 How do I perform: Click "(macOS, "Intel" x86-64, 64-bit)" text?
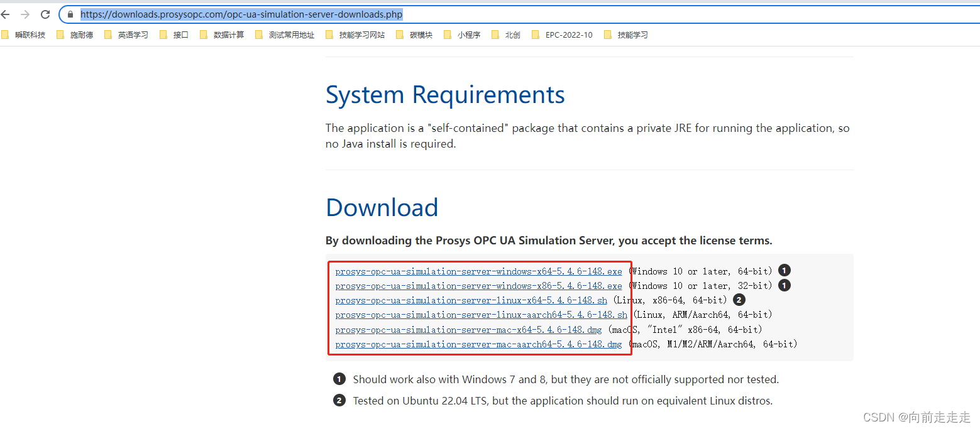click(x=685, y=330)
